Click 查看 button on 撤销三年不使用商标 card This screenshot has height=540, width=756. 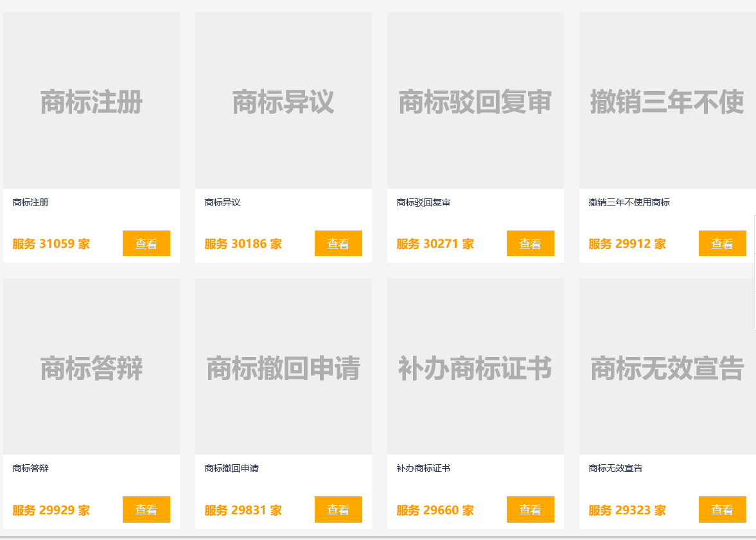point(723,243)
